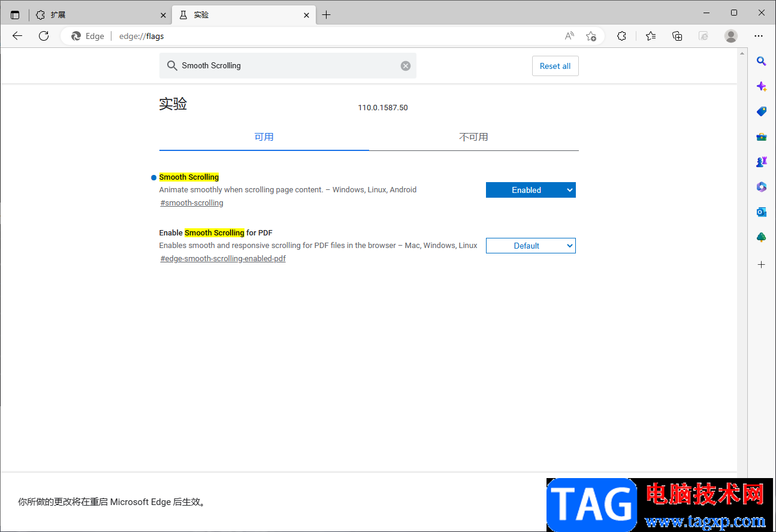Open the sidebar Microsoft 365 icon
Viewport: 776px width, 532px height.
pos(762,187)
